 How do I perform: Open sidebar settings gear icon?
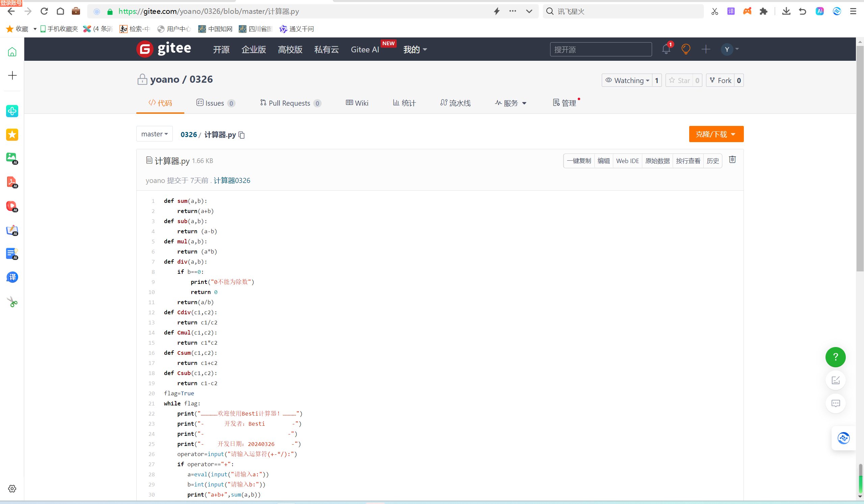click(12, 488)
